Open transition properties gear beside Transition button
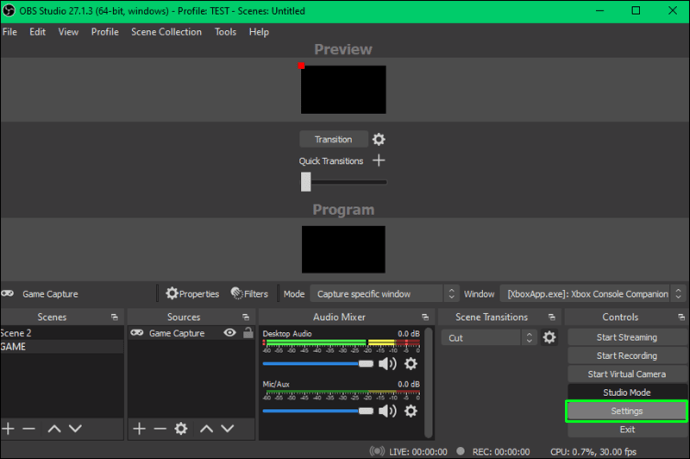Screen dimensions: 690x459 pyautogui.click(x=378, y=140)
